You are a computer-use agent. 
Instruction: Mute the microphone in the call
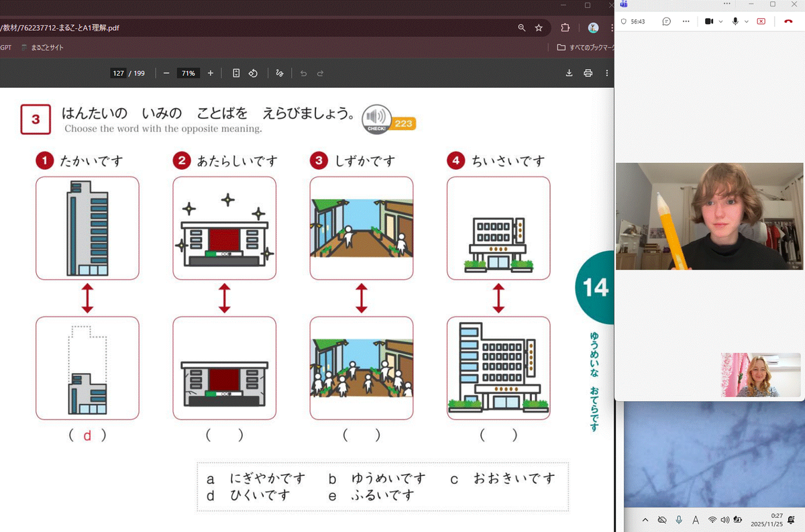pos(735,21)
